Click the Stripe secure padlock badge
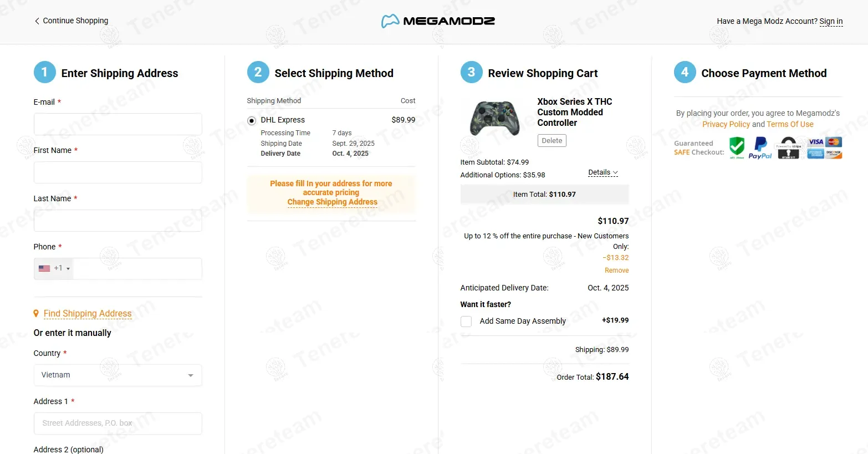This screenshot has height=454, width=868. pyautogui.click(x=788, y=148)
